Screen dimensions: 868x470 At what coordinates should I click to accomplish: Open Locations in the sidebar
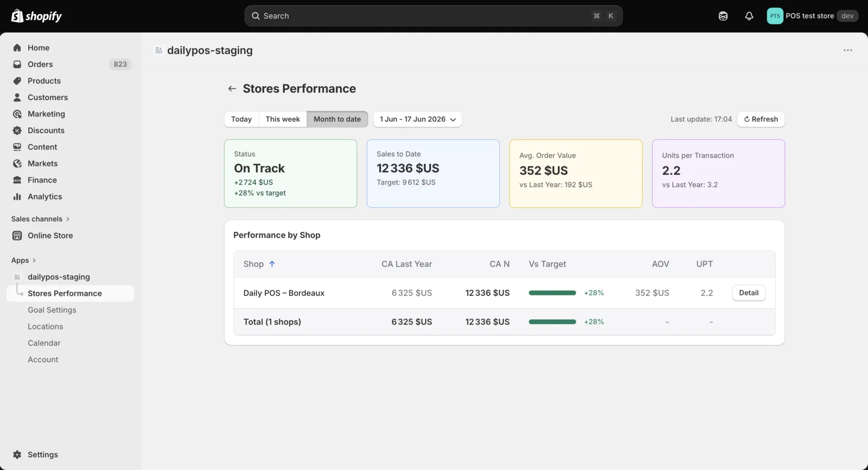[46, 326]
